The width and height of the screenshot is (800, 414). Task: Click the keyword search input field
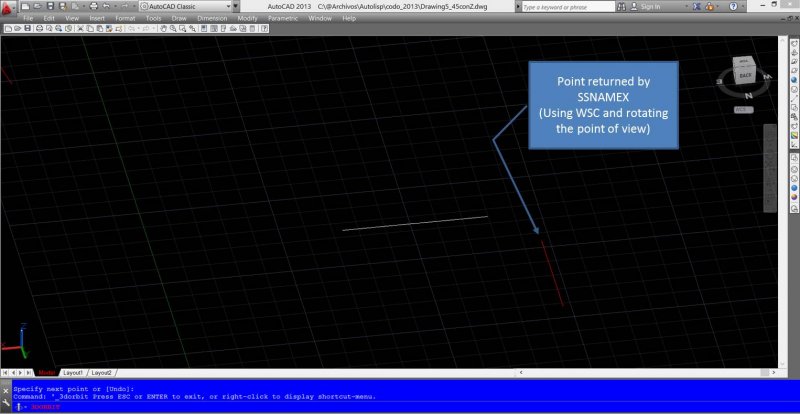[x=568, y=7]
